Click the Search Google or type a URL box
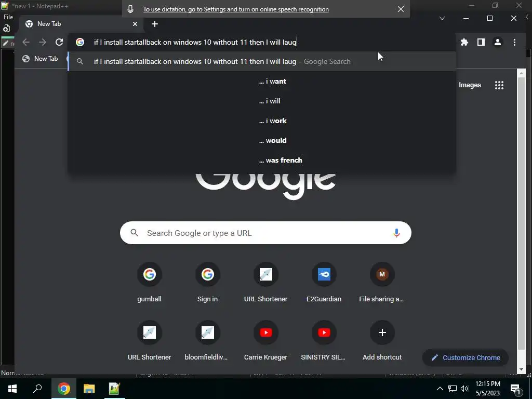This screenshot has width=532, height=399. click(x=265, y=233)
